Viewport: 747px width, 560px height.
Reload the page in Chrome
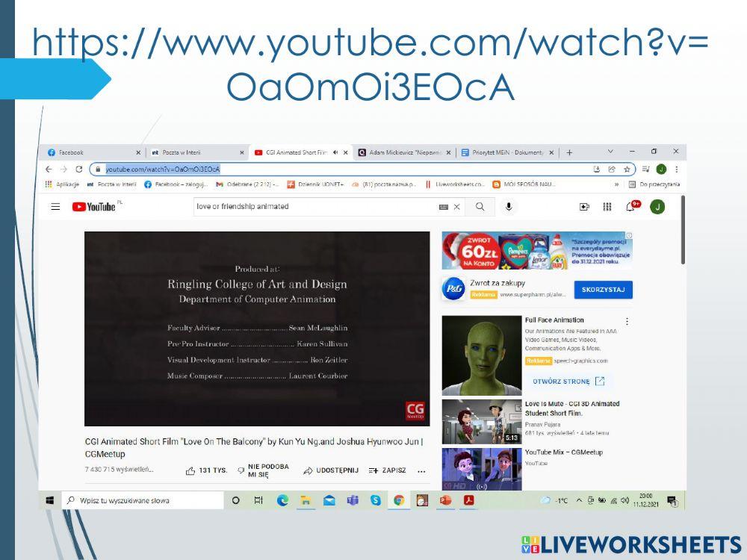[x=79, y=169]
